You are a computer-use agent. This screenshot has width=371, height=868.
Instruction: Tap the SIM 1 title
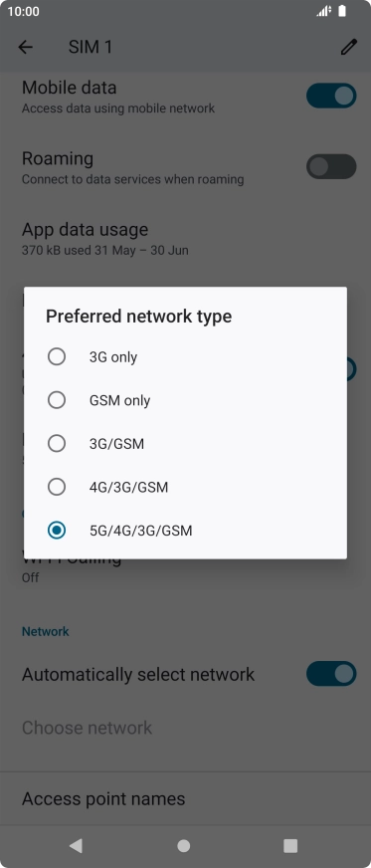91,48
